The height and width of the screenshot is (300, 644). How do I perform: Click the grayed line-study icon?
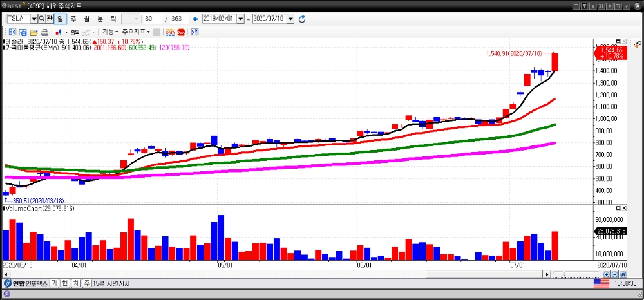point(86,32)
